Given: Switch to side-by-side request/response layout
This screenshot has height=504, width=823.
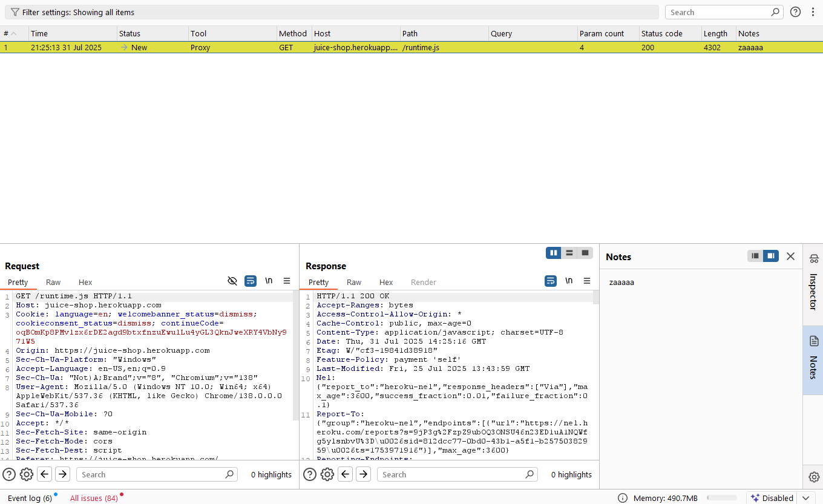Looking at the screenshot, I should click(x=553, y=253).
